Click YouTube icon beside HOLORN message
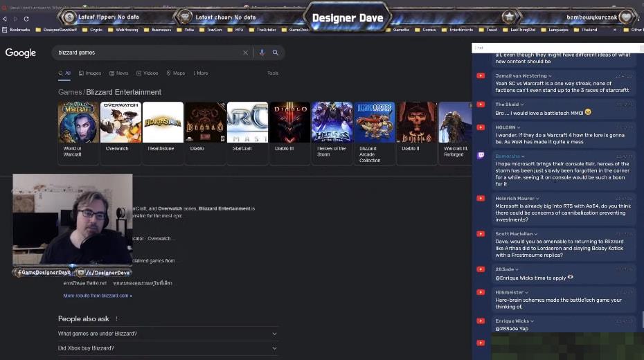 [481, 127]
